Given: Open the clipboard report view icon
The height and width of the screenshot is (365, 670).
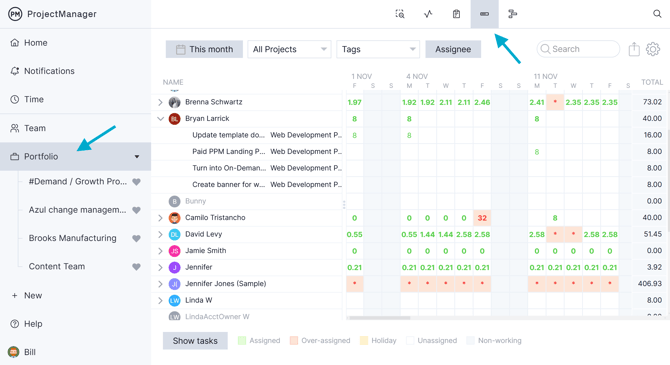Looking at the screenshot, I should (456, 14).
